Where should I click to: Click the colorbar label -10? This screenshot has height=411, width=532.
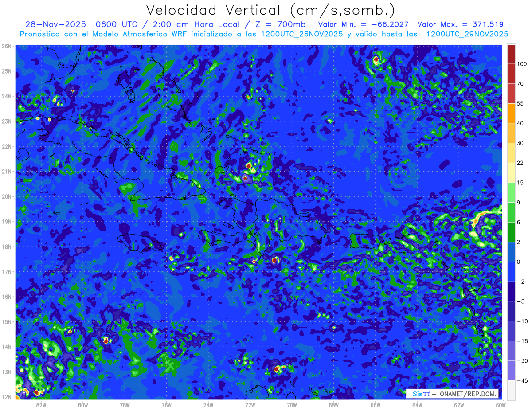[522, 321]
